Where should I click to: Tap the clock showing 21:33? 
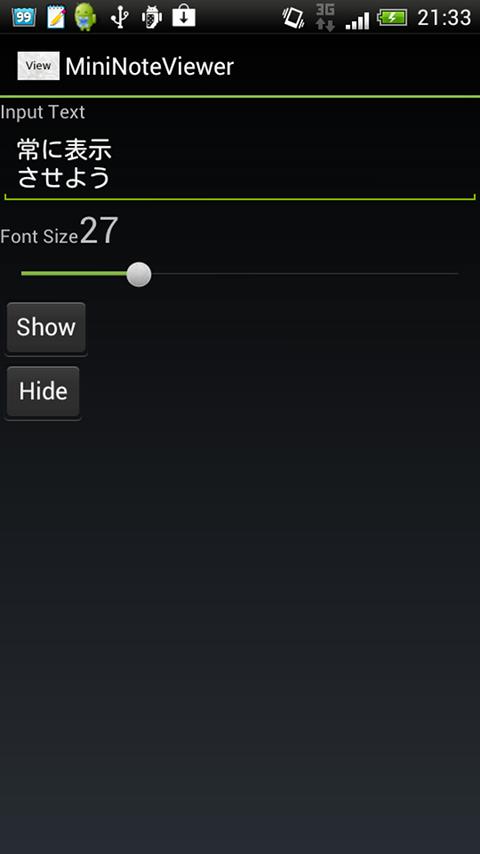[x=444, y=18]
